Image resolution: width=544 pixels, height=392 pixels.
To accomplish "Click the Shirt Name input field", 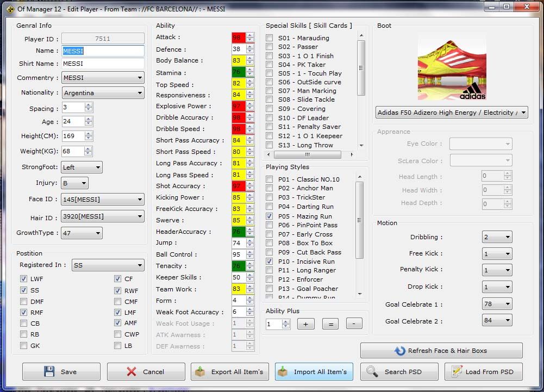I will coord(102,64).
